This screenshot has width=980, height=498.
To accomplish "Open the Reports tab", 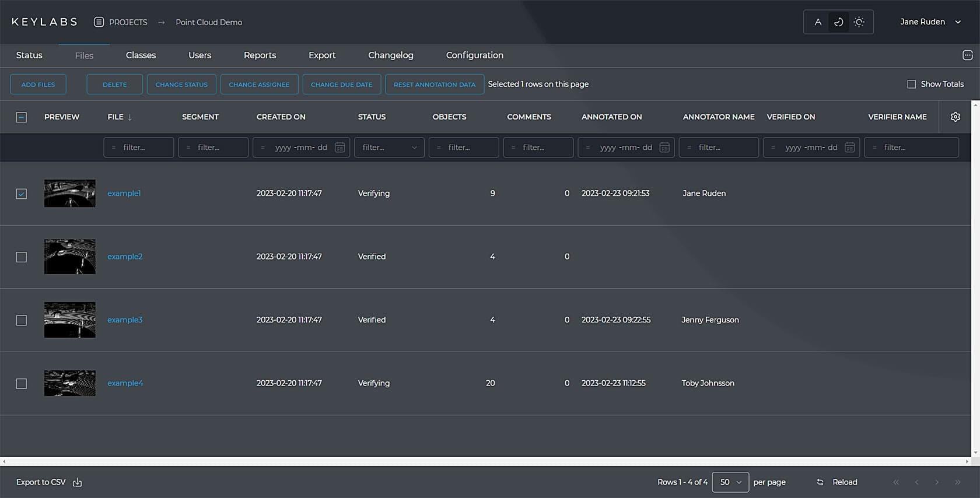I will pyautogui.click(x=260, y=55).
